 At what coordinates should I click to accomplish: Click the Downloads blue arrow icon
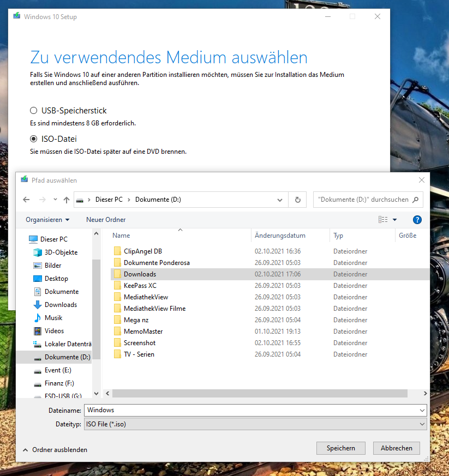tap(38, 305)
